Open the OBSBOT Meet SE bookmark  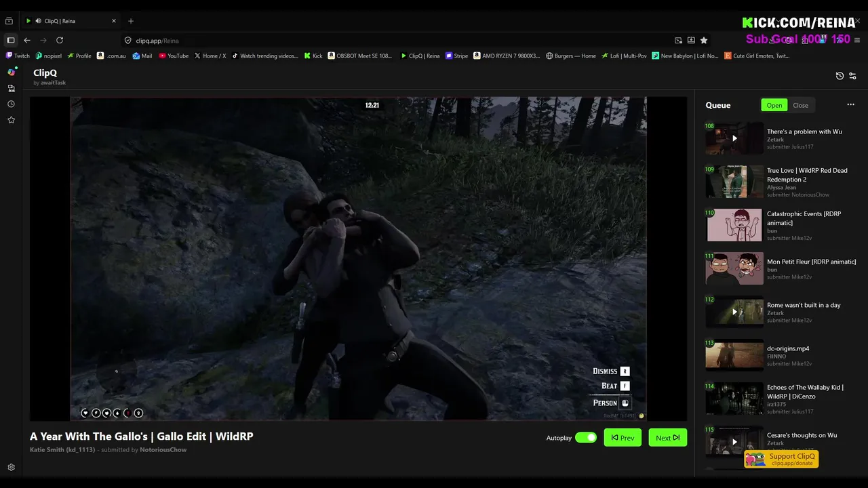360,56
